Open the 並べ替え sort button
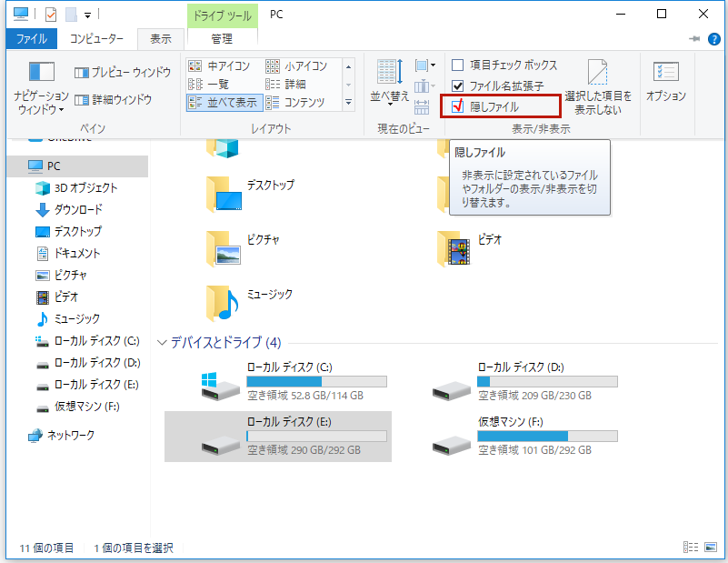This screenshot has height=563, width=728. pyautogui.click(x=390, y=83)
